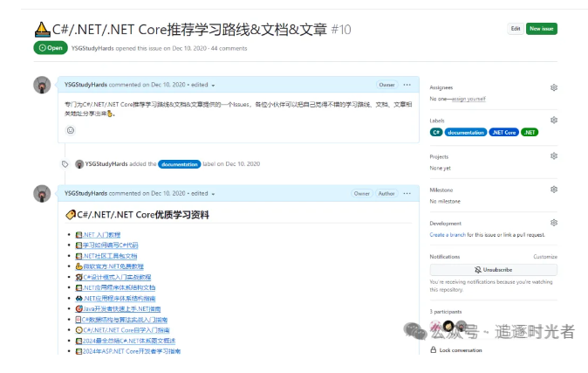The image size is (588, 373).
Task: Click the Owner badge on first comment
Action: click(386, 85)
